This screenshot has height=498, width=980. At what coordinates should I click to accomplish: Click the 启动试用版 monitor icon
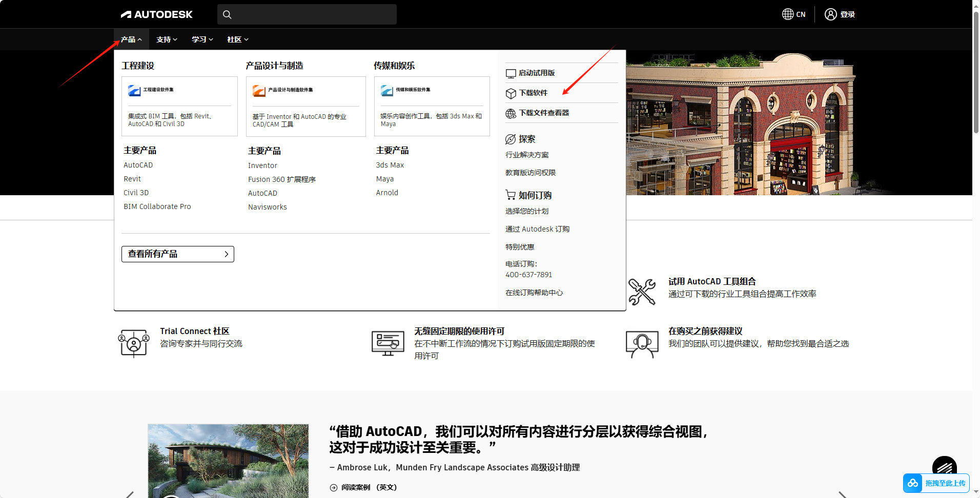(x=511, y=73)
